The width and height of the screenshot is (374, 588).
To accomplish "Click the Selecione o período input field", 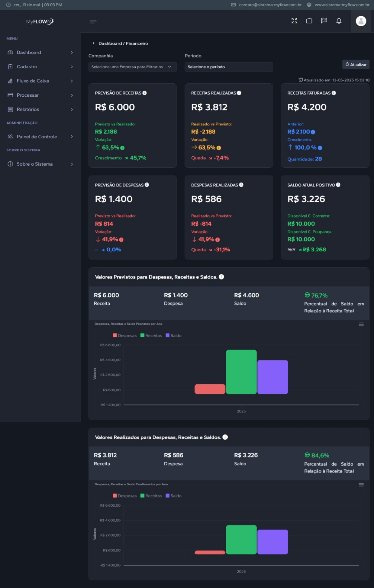I will click(x=229, y=67).
